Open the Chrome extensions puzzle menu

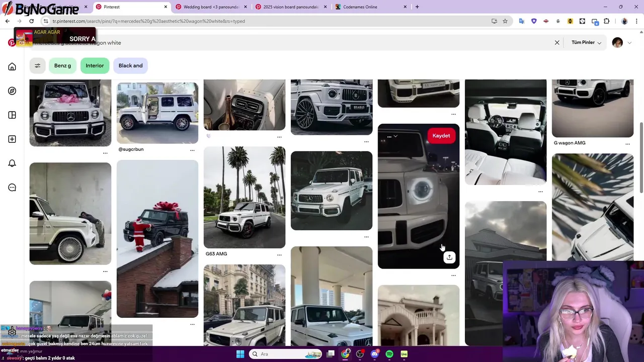point(606,21)
